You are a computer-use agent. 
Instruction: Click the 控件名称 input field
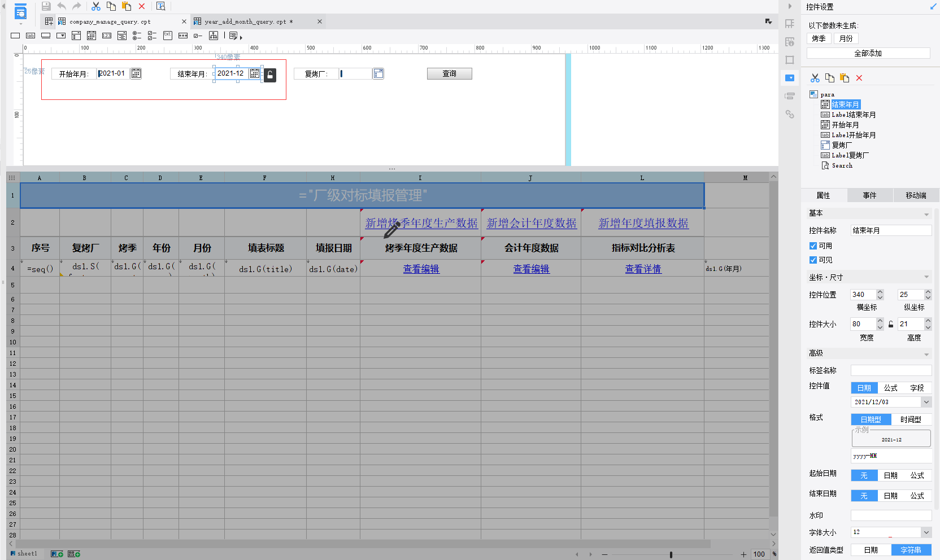click(x=891, y=230)
